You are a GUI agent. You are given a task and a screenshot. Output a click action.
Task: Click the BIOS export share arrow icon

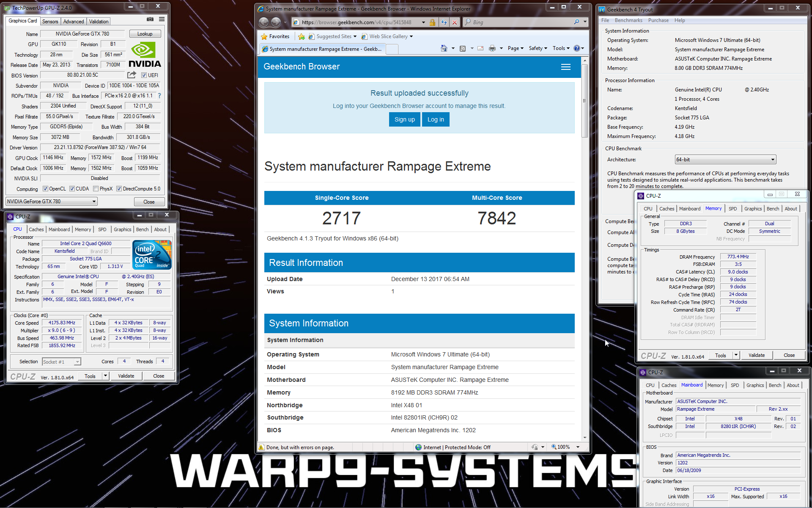coord(132,75)
